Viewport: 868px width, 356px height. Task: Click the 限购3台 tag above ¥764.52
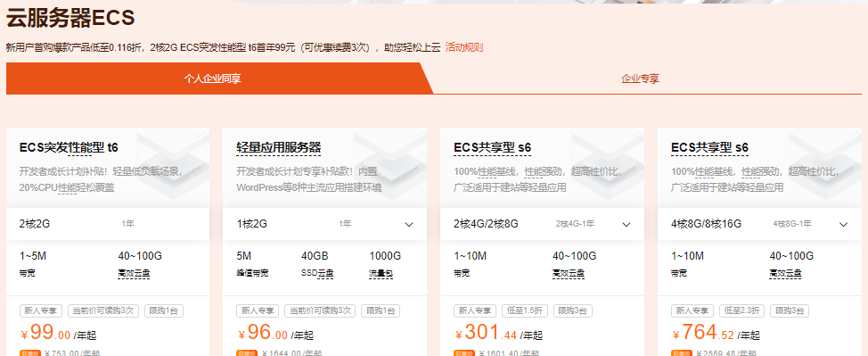coord(790,310)
